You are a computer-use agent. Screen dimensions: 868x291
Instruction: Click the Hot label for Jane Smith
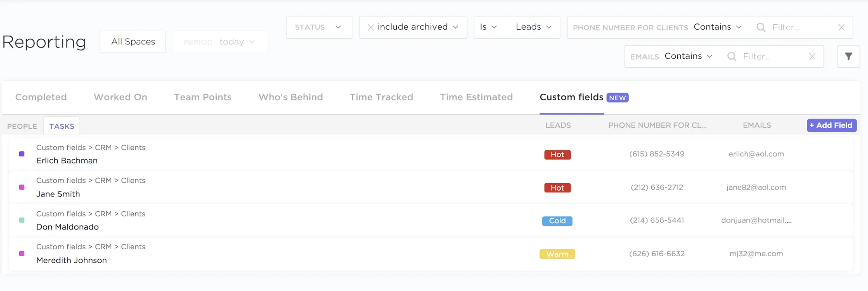click(558, 188)
